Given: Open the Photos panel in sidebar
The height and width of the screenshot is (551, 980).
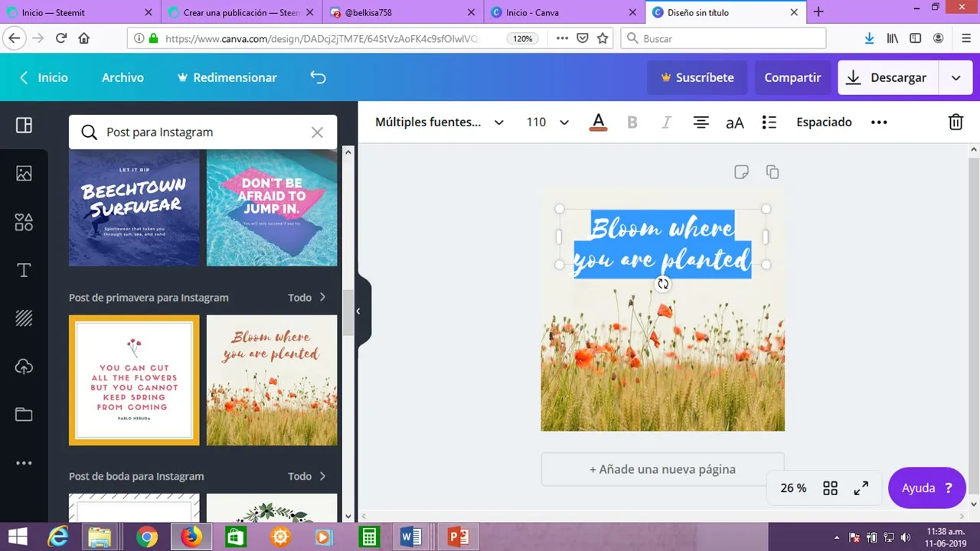Looking at the screenshot, I should pos(24,173).
